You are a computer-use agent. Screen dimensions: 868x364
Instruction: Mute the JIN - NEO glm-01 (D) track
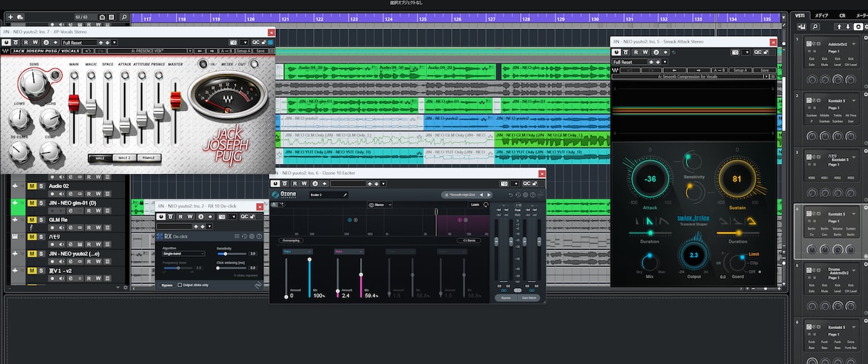pyautogui.click(x=31, y=203)
